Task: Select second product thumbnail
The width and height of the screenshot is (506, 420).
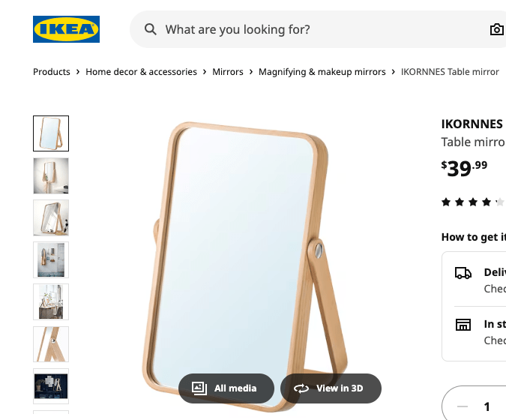Action: point(51,175)
